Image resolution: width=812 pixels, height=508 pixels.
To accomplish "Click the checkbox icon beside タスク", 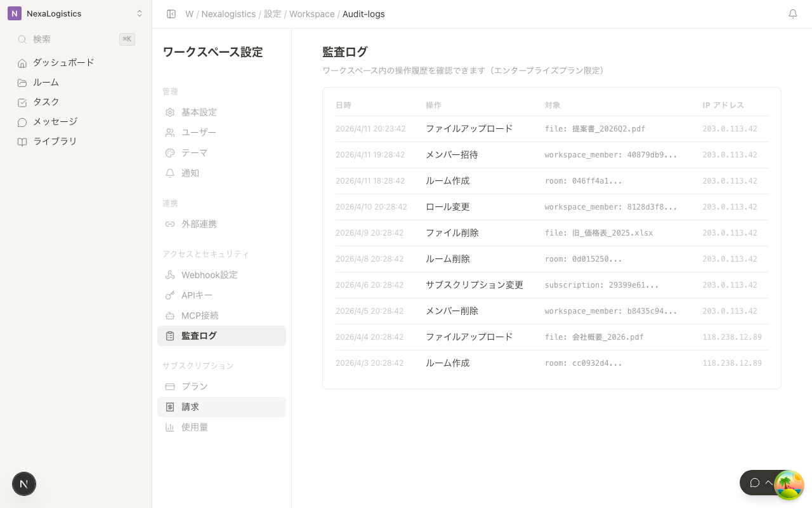I will [22, 102].
